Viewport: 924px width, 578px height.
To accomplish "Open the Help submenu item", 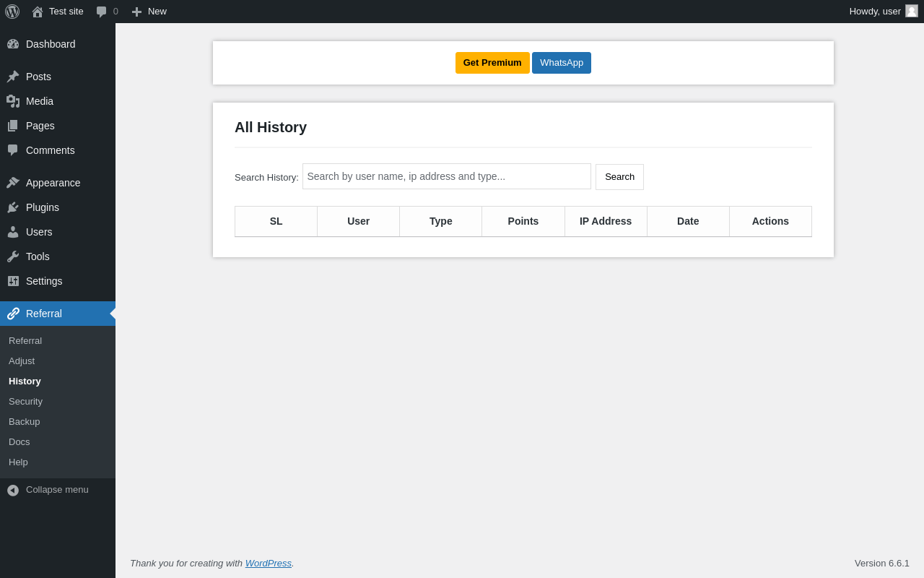I will pyautogui.click(x=18, y=462).
